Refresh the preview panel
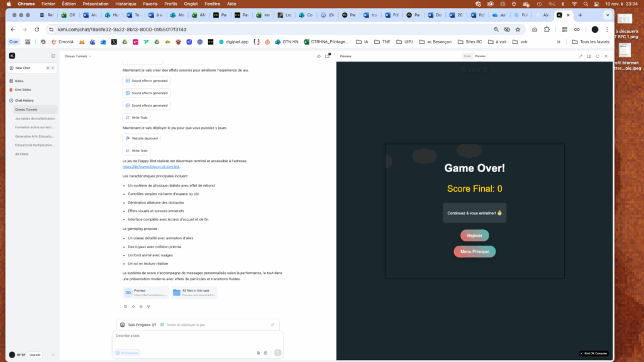Viewport: 644px width, 362px height. point(597,56)
